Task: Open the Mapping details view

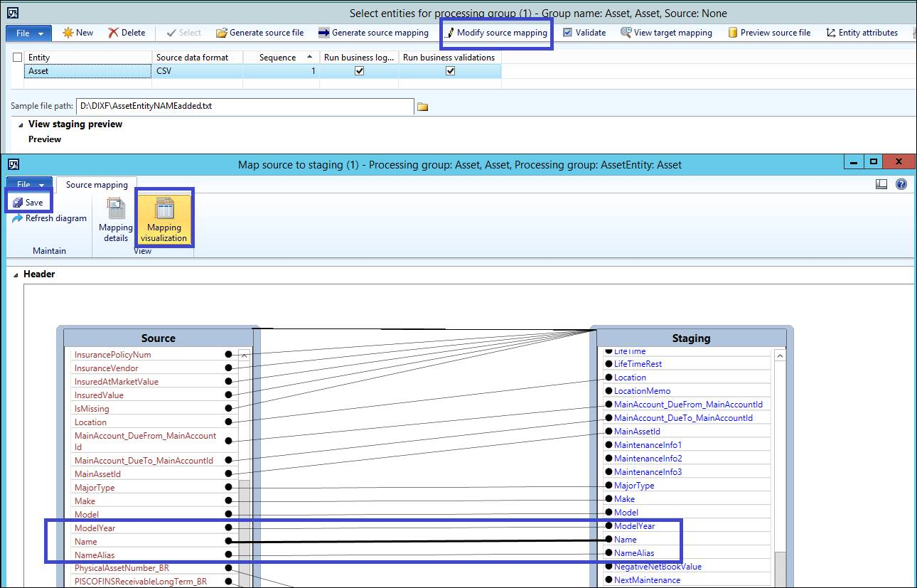Action: coord(115,220)
